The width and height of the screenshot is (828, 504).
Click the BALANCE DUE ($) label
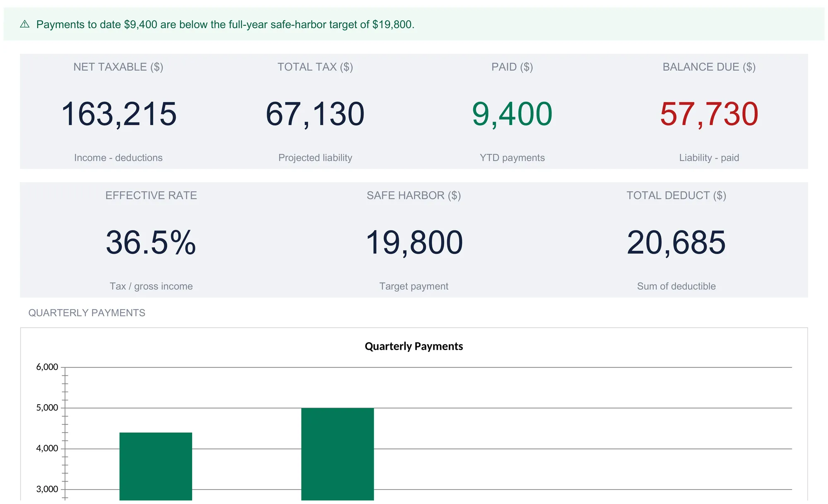tap(709, 67)
